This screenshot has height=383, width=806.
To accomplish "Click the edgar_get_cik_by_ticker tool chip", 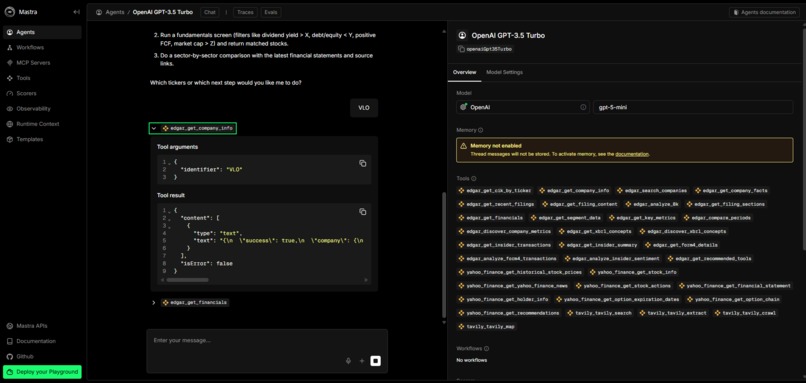I will point(495,191).
